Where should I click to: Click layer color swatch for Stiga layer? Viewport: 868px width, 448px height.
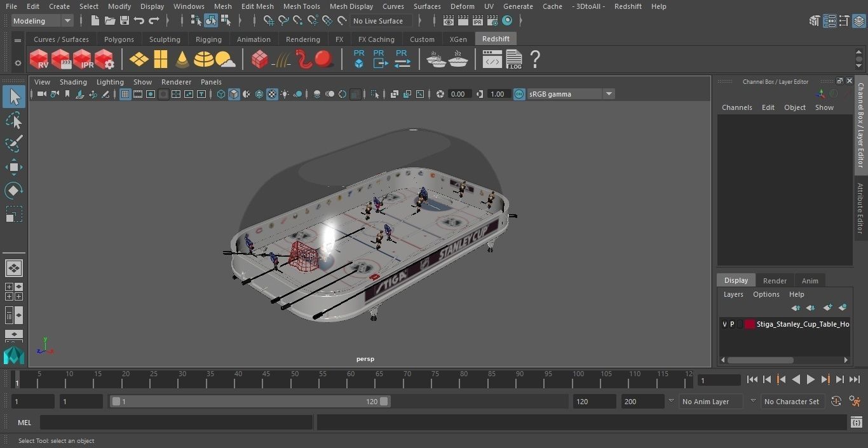[750, 324]
